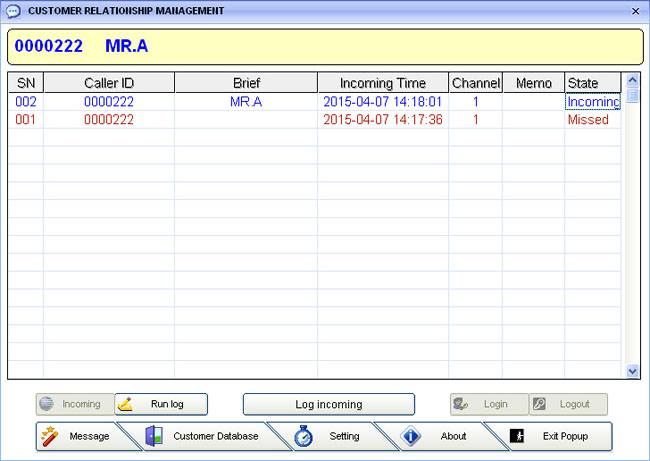
Task: Open Customer Database door icon
Action: [154, 437]
